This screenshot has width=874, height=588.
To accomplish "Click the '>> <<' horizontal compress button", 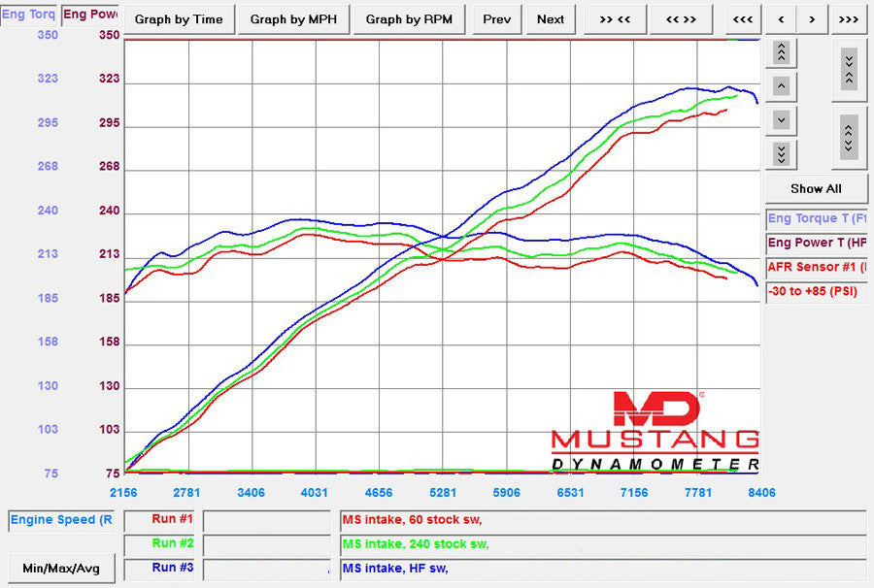I will click(x=619, y=18).
